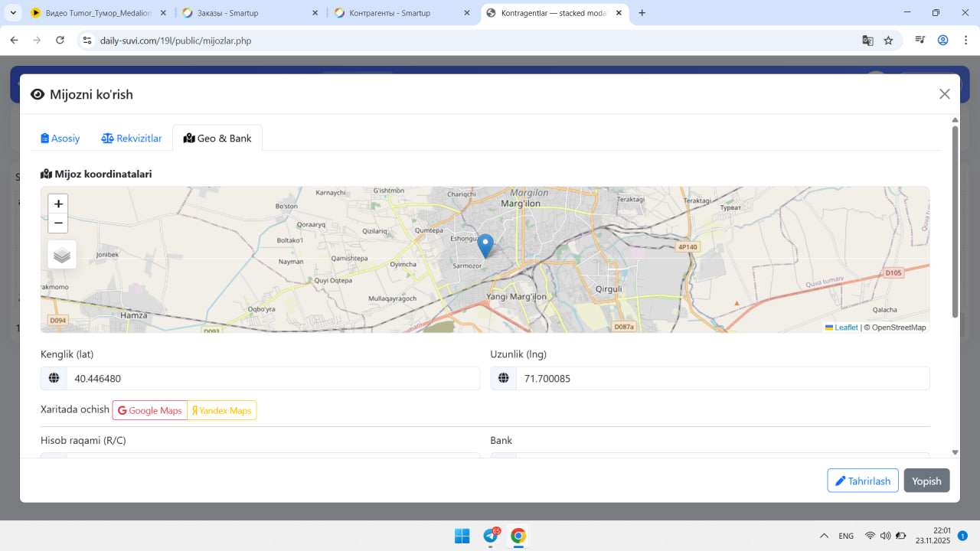This screenshot has height=551, width=980.
Task: Open Telegram from the taskbar
Action: click(491, 536)
